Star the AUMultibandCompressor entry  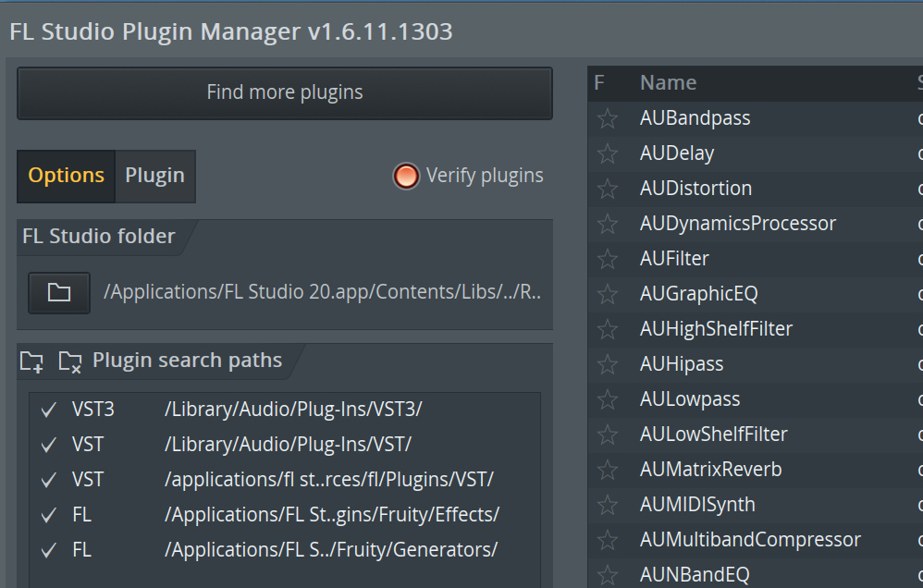pos(608,540)
